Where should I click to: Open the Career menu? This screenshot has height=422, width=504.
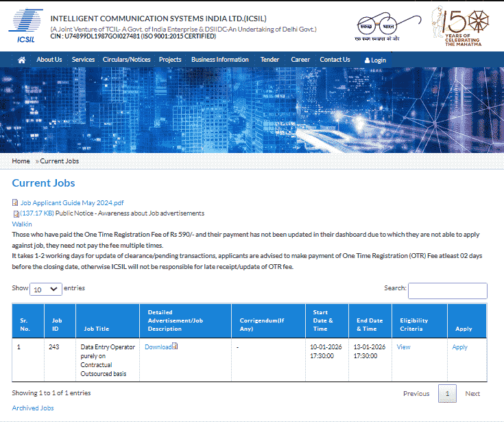coord(300,60)
